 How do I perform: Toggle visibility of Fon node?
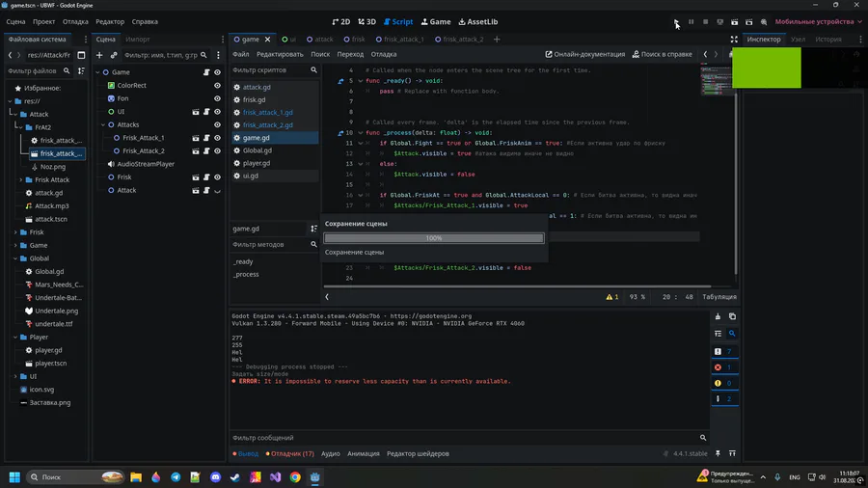217,98
